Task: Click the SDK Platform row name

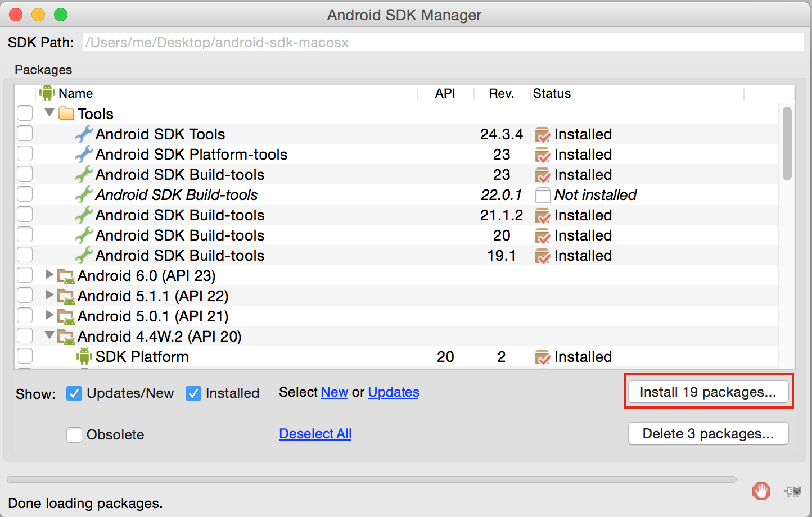Action: [x=142, y=357]
